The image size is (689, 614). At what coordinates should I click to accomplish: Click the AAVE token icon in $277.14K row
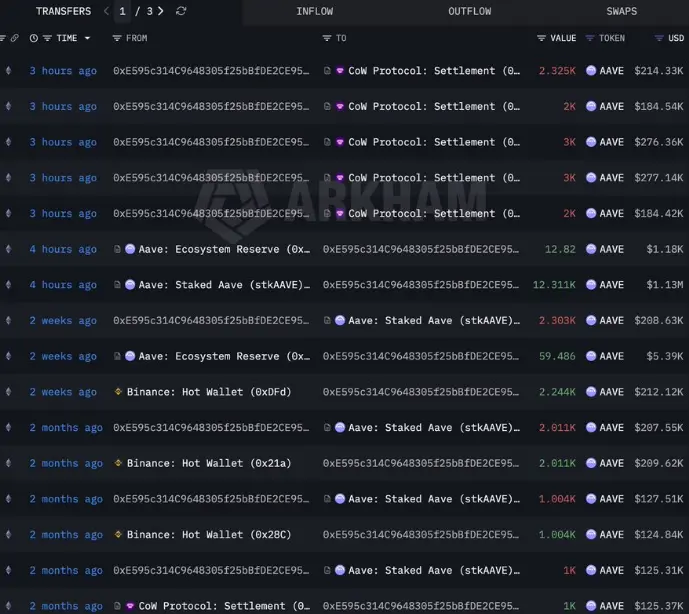[x=591, y=178]
